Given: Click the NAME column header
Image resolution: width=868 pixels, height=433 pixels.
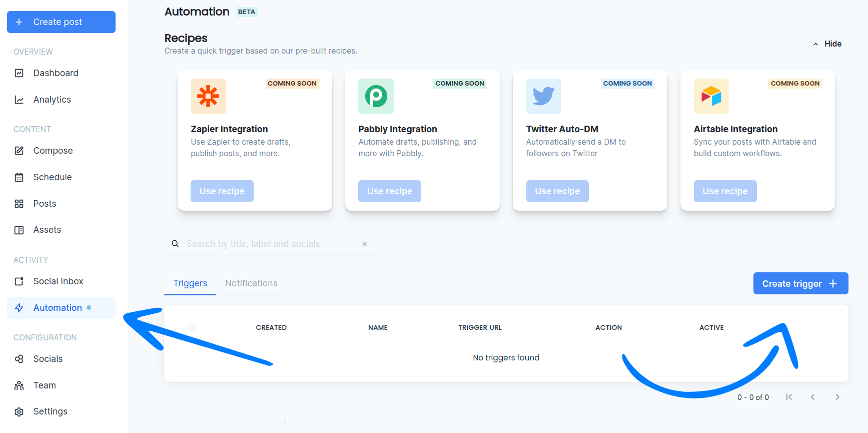Looking at the screenshot, I should coord(378,327).
